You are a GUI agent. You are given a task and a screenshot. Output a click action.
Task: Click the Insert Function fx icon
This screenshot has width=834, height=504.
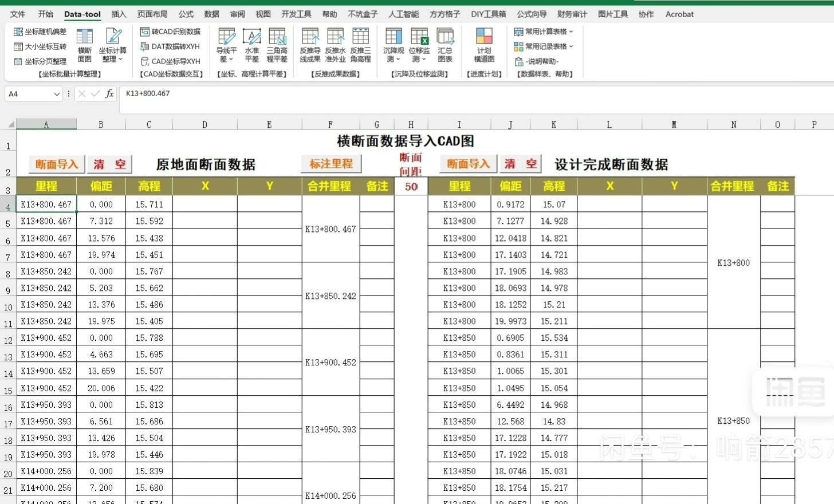pyautogui.click(x=109, y=94)
